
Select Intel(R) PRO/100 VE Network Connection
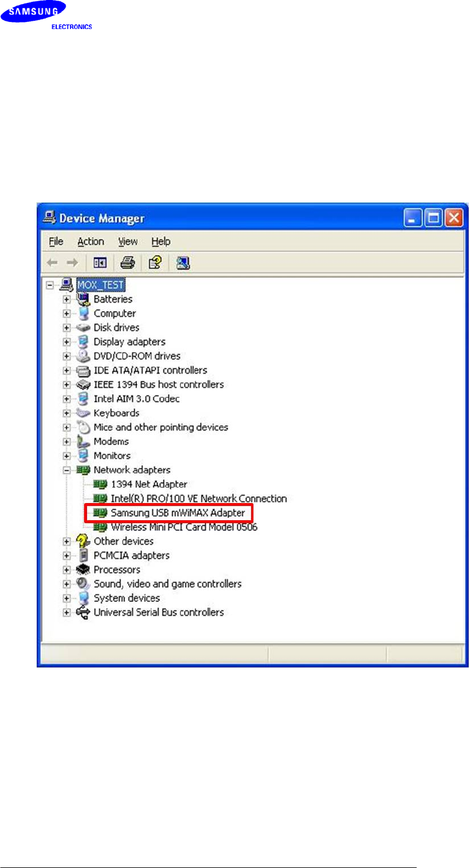click(198, 498)
